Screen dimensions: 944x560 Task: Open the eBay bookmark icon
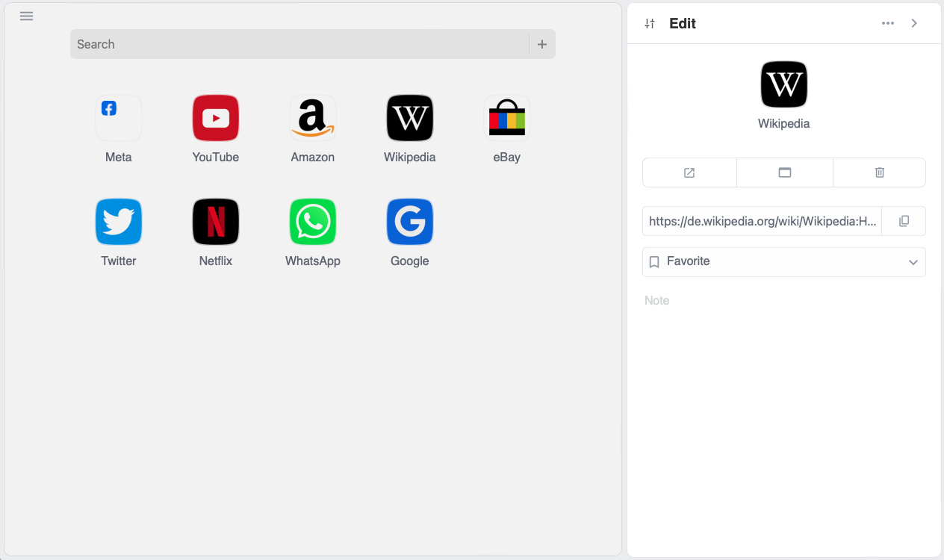point(507,118)
